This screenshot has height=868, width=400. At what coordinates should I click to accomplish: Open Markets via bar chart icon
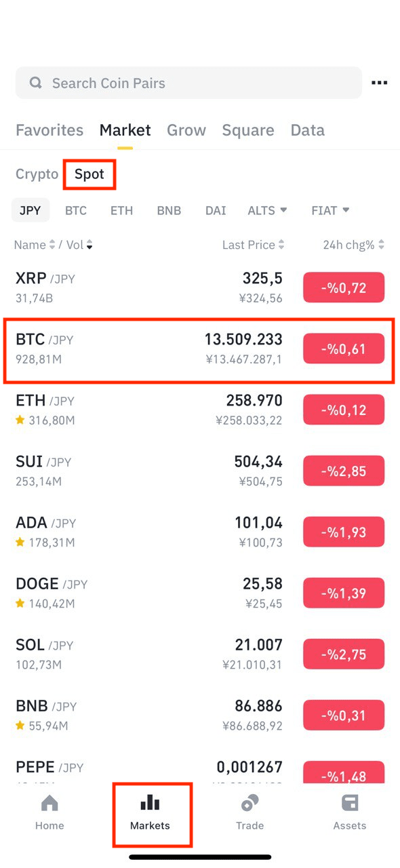click(150, 812)
